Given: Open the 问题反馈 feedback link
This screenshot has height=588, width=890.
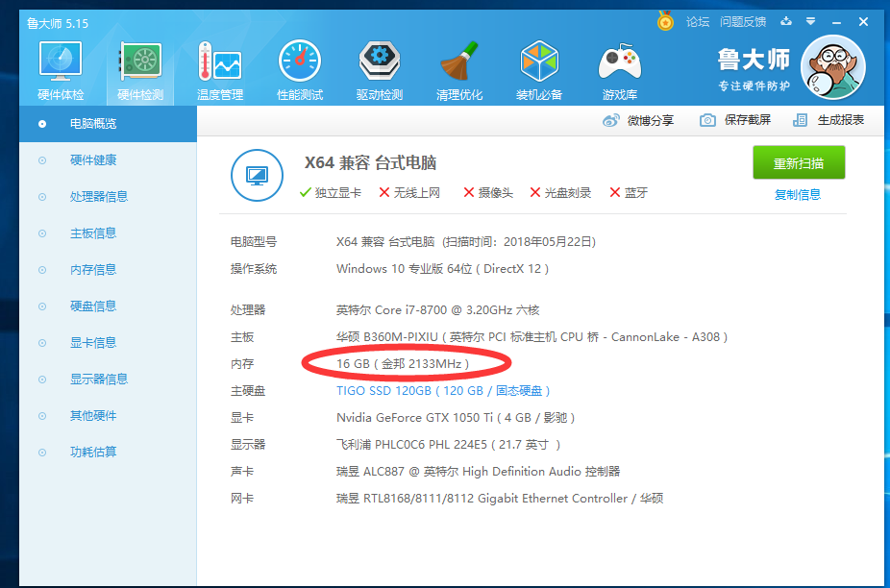Looking at the screenshot, I should click(x=743, y=22).
